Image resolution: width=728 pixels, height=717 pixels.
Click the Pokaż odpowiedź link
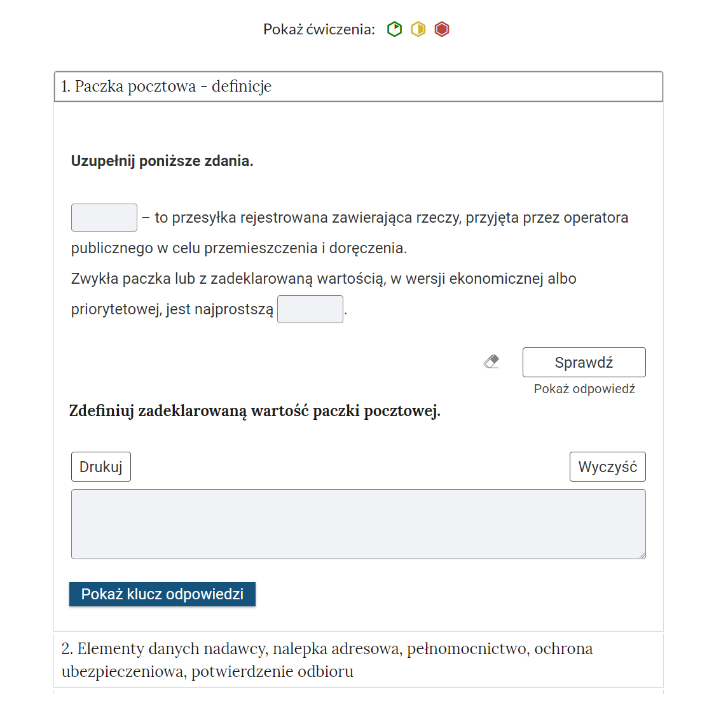tap(584, 389)
